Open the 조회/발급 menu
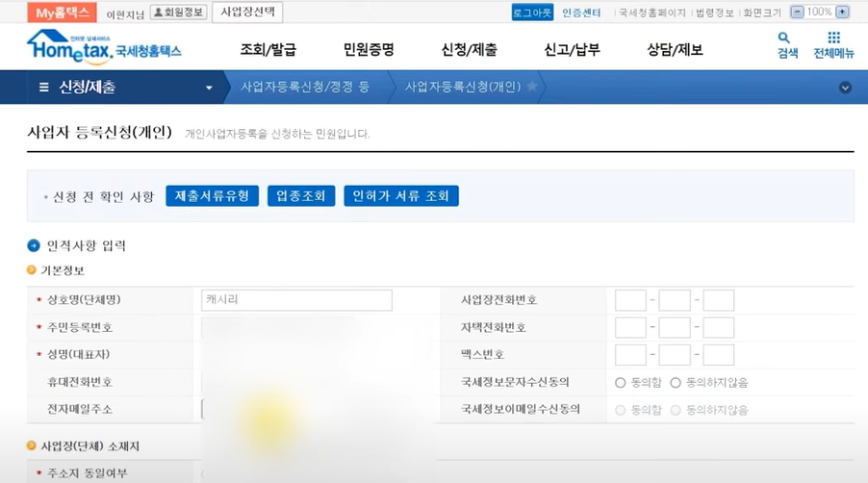The width and height of the screenshot is (868, 483). click(268, 50)
